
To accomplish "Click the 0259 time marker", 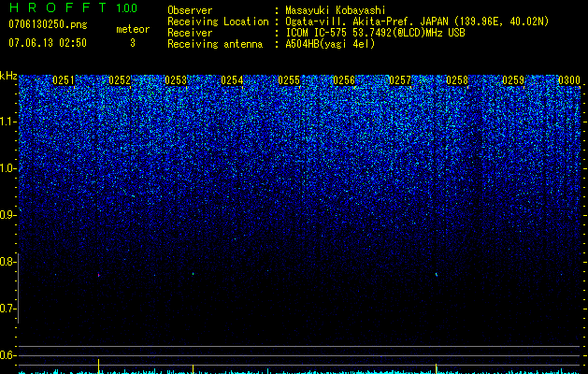I will [513, 80].
